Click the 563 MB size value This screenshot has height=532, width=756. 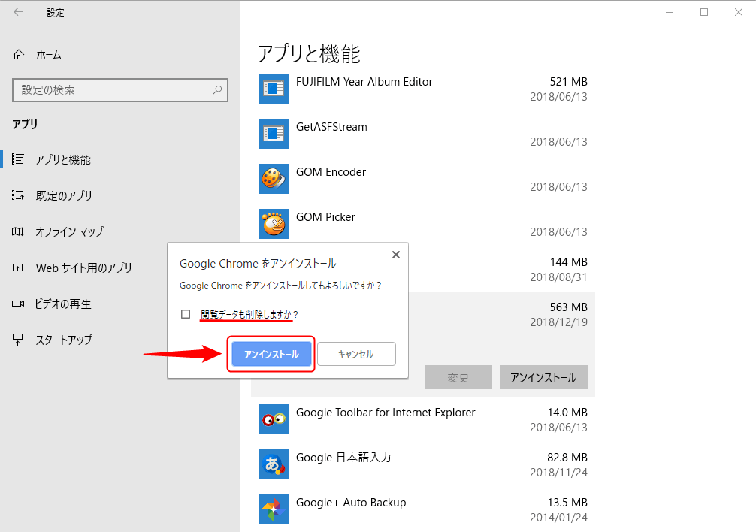[568, 307]
